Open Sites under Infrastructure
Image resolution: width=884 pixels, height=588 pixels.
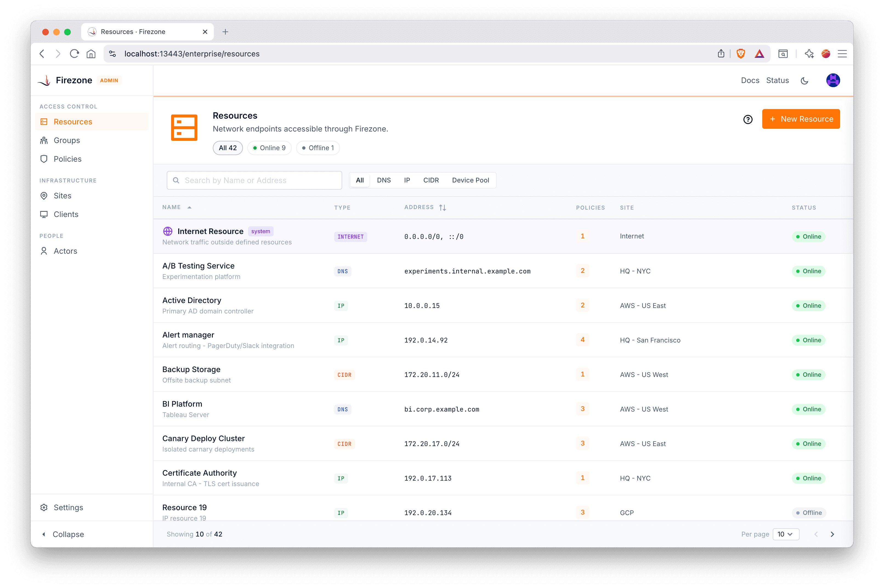click(x=62, y=195)
